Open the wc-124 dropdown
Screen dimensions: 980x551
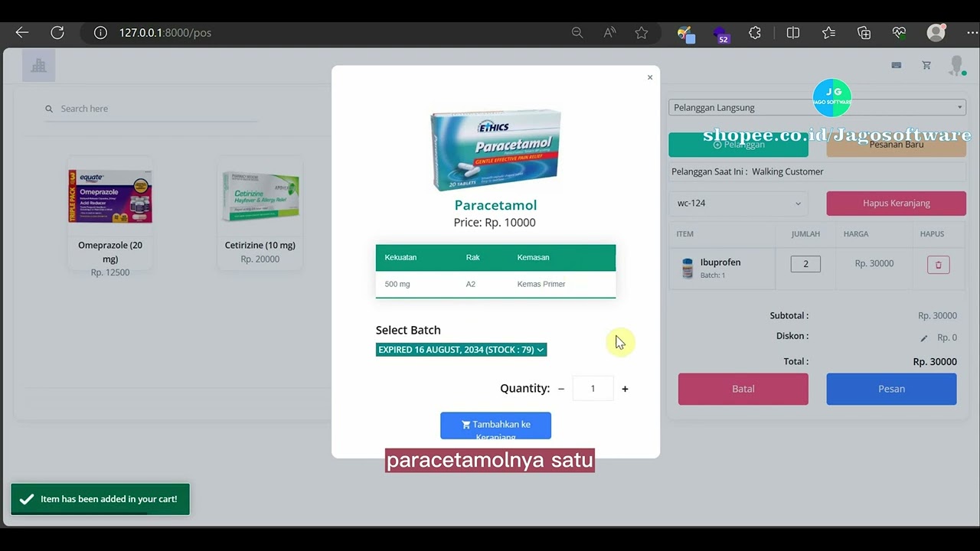coord(739,203)
